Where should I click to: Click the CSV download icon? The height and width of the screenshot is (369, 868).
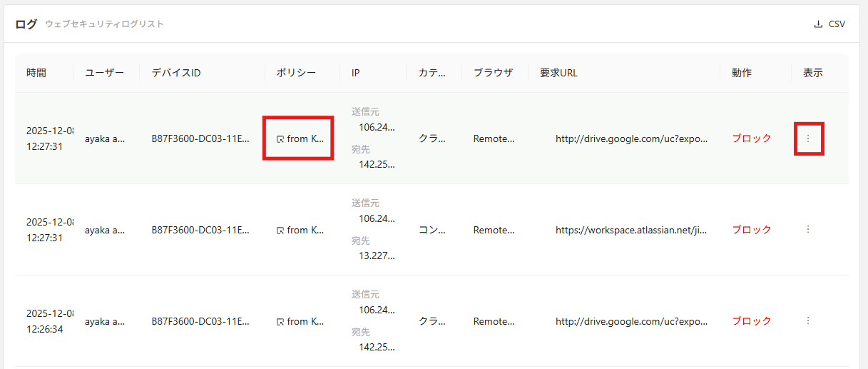click(x=818, y=24)
